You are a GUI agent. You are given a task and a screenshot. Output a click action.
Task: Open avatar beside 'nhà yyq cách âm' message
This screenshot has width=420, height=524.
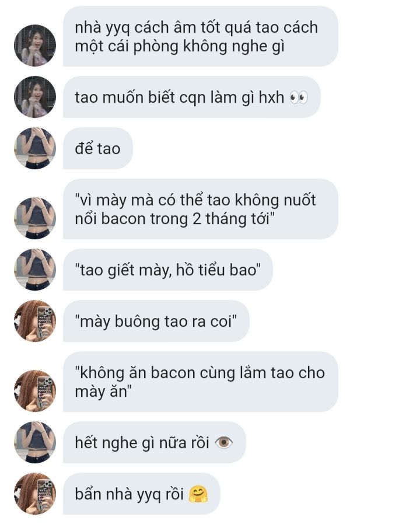tap(35, 46)
